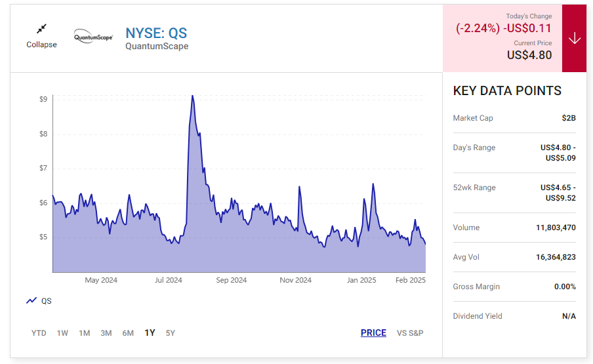593x364 pixels.
Task: Click today's change (-2.24%) -US$0.11
Action: tap(503, 28)
